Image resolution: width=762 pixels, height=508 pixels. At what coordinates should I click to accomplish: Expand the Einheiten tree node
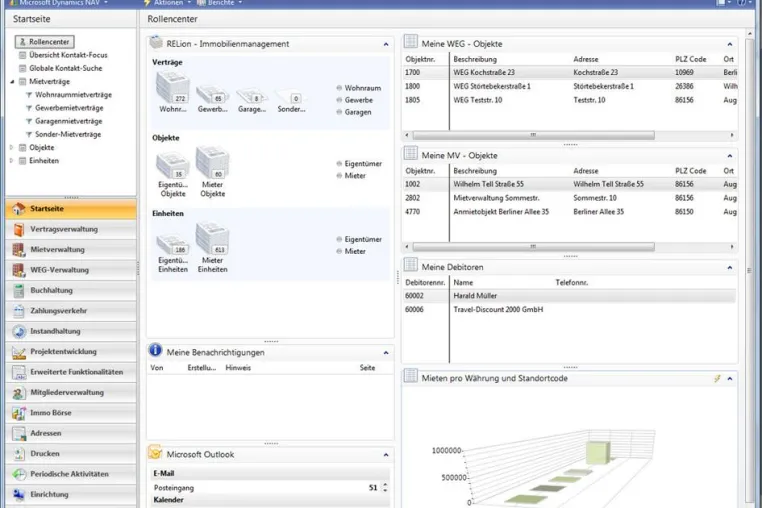(x=12, y=160)
